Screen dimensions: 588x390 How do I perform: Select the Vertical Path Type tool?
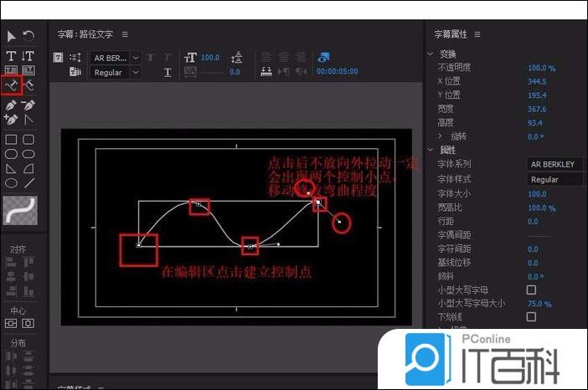tap(28, 85)
